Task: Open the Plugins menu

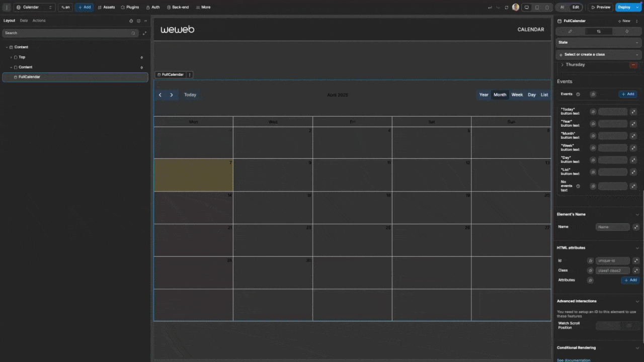Action: [x=130, y=8]
